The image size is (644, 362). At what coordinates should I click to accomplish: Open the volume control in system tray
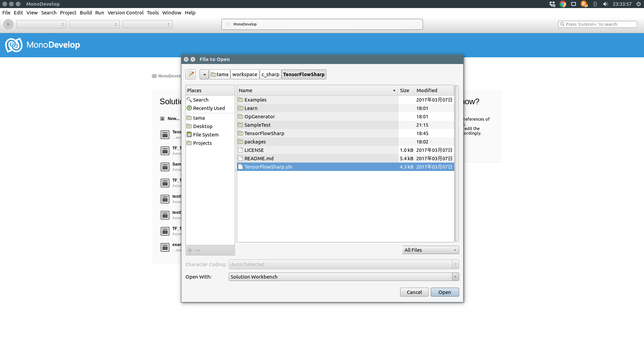click(x=605, y=4)
